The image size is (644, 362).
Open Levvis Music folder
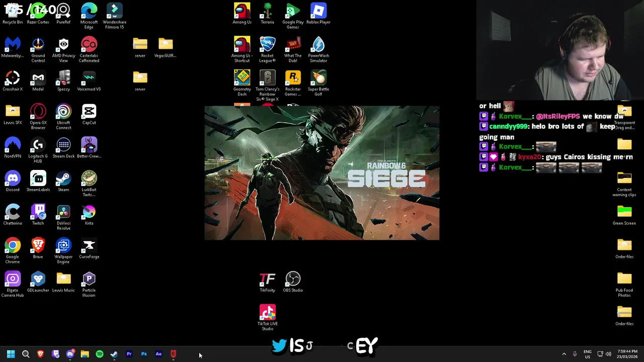coord(63,282)
